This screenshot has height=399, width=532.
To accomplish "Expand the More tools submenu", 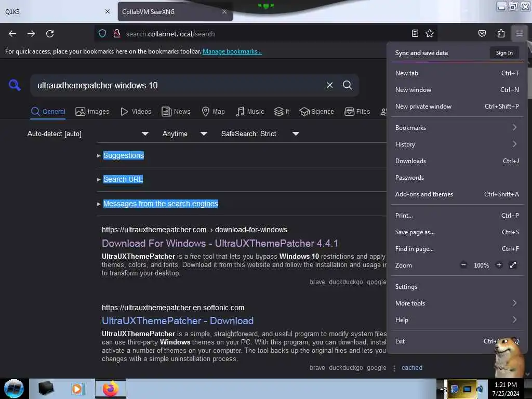I will coord(456,303).
